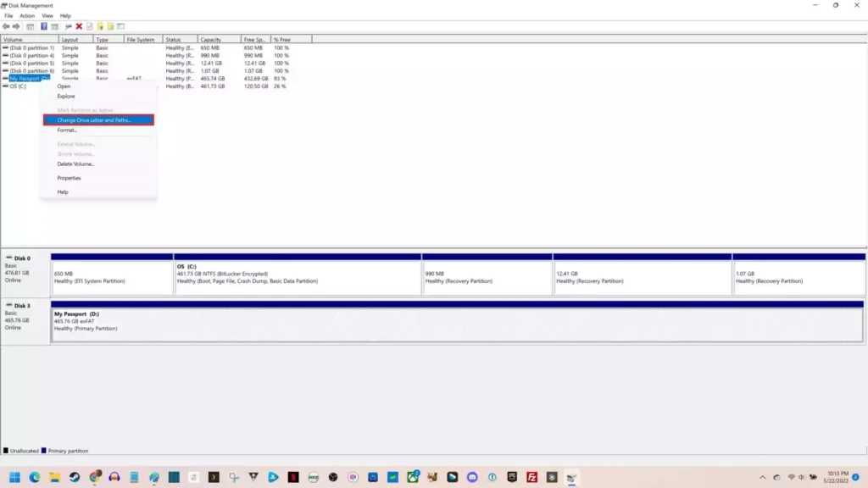
Task: Open Netflix from the taskbar
Action: [293, 477]
